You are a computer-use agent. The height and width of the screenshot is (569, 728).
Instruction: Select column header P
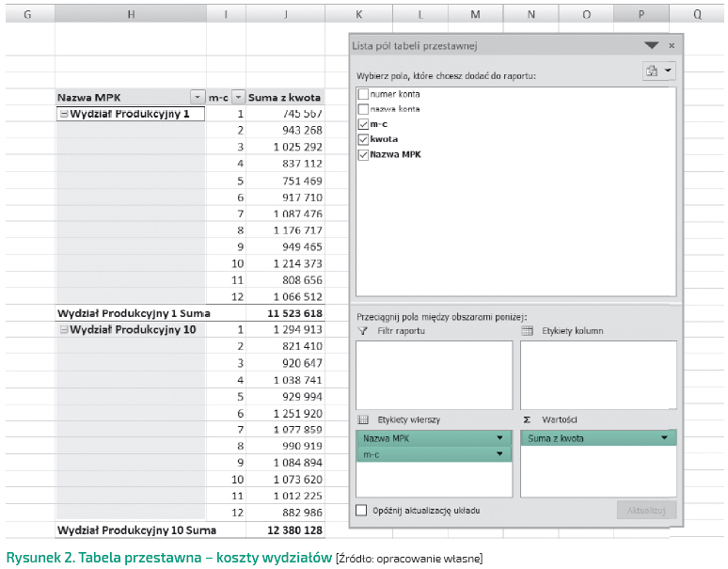pos(641,14)
